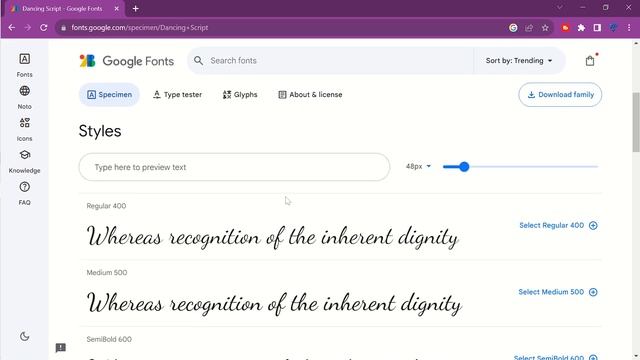Open the Knowledge section
Viewport: 640px width, 360px height.
pos(24,161)
